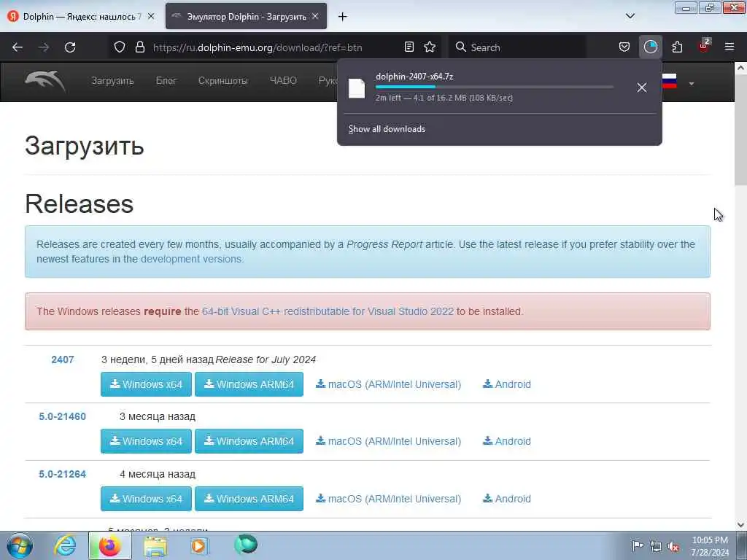Viewport: 747px width, 560px height.
Task: Download Android build for 5.0-21264
Action: (x=507, y=499)
